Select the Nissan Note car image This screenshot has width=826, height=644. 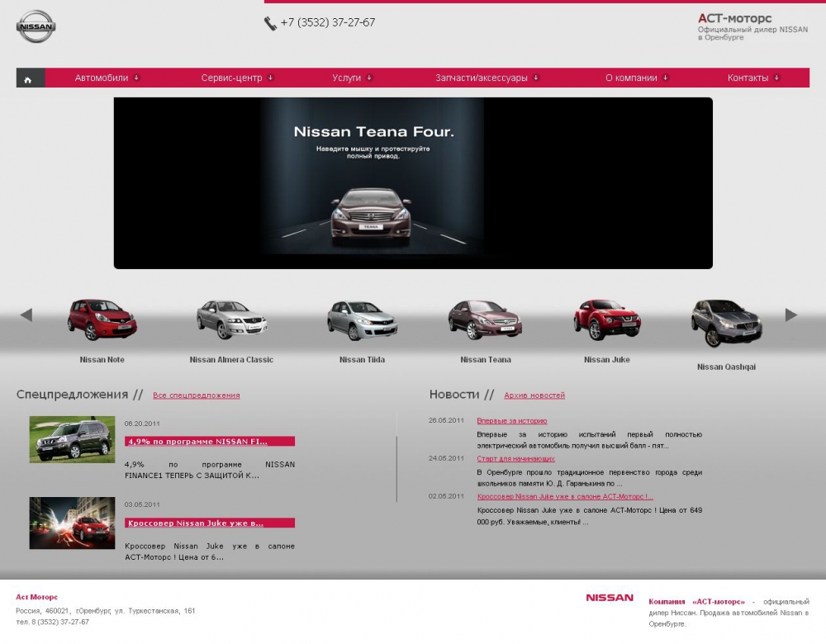point(102,319)
